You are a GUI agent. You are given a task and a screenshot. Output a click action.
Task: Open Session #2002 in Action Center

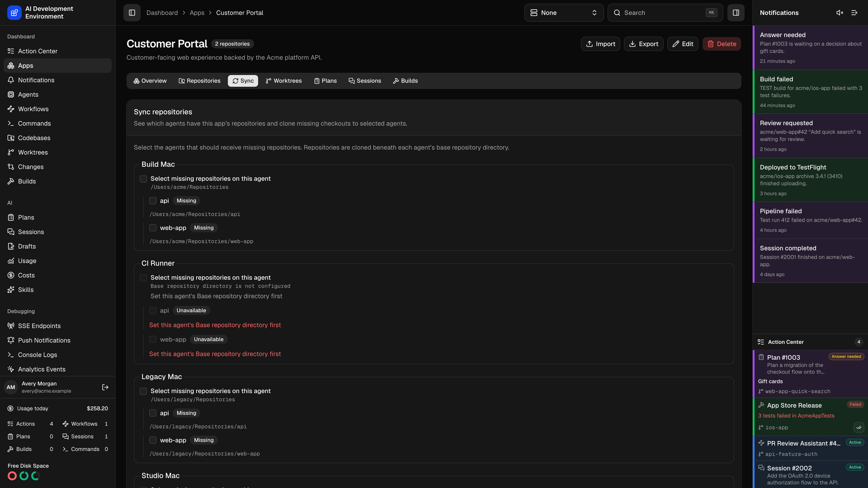810,475
